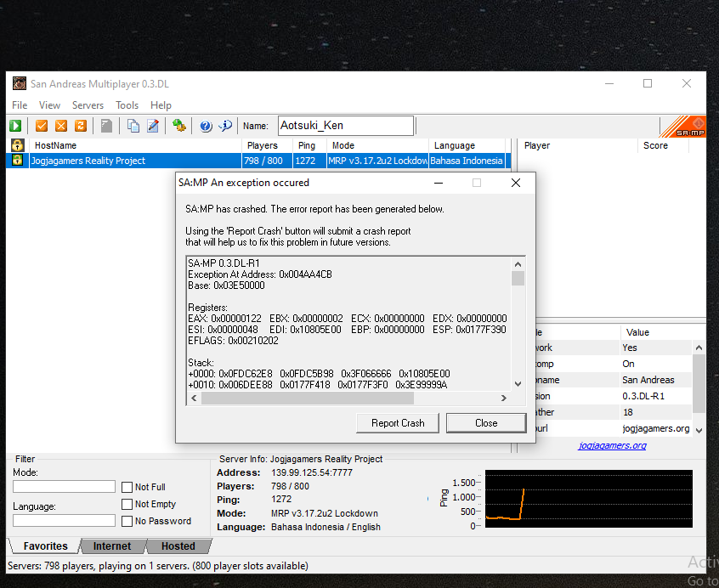This screenshot has height=588, width=719.
Task: Switch to the Favorites tab
Action: [45, 546]
